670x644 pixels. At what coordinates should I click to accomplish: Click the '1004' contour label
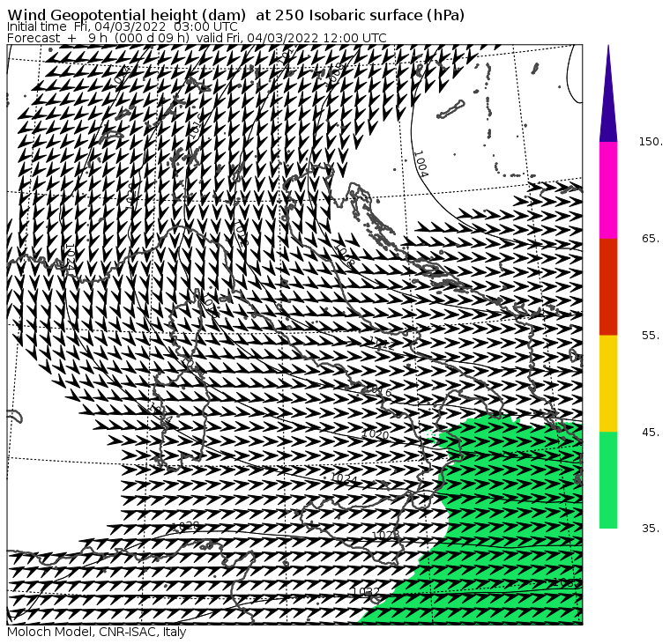421,164
